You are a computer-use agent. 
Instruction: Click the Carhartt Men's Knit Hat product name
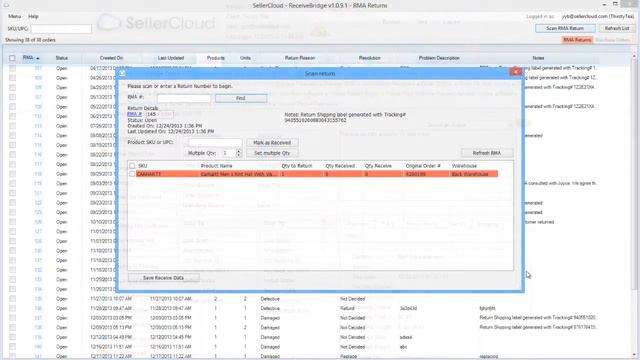click(x=239, y=174)
